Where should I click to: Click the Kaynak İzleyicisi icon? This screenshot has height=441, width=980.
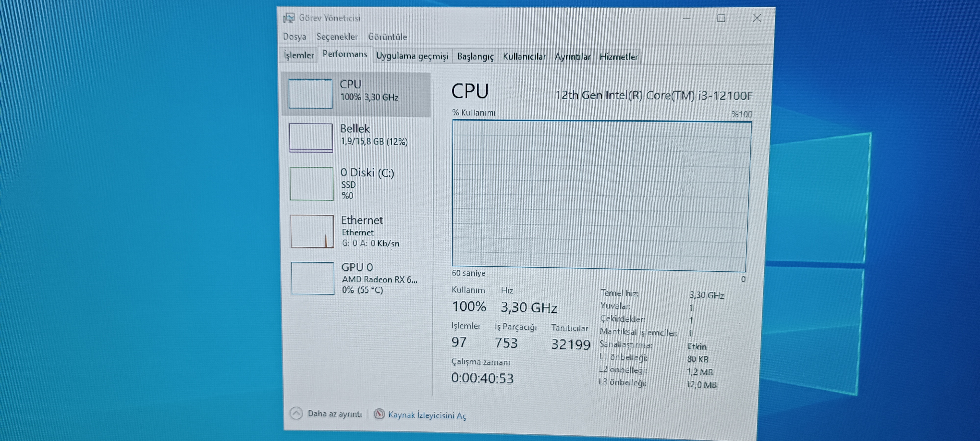379,414
